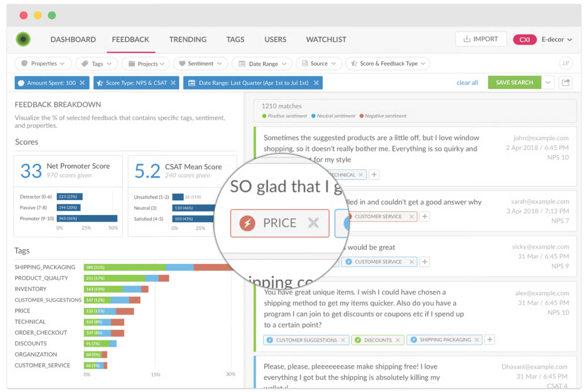This screenshot has height=392, width=588.
Task: Click the tag icon on Tags filter
Action: point(85,64)
